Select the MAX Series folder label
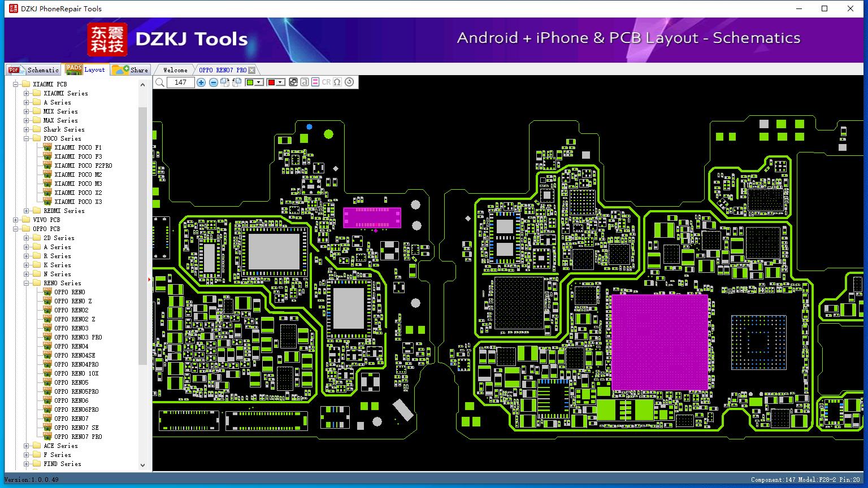Image resolution: width=868 pixels, height=488 pixels. click(x=60, y=120)
